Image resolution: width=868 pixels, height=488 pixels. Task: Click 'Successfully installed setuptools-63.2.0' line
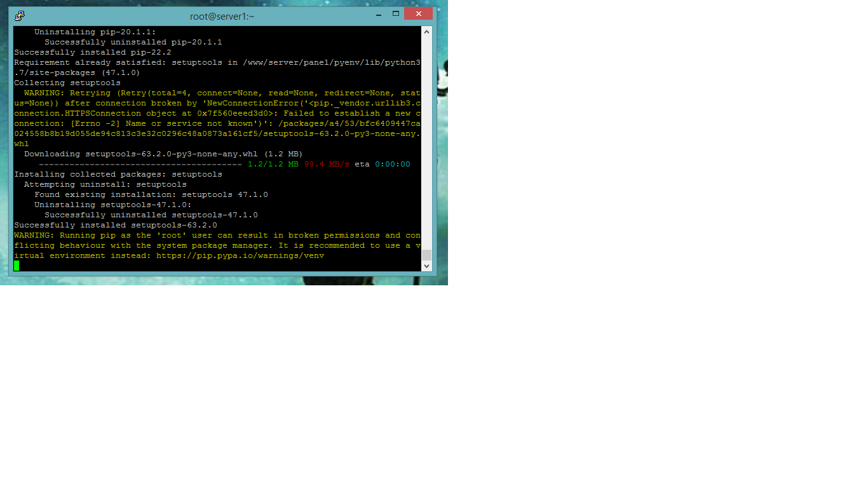click(x=116, y=225)
